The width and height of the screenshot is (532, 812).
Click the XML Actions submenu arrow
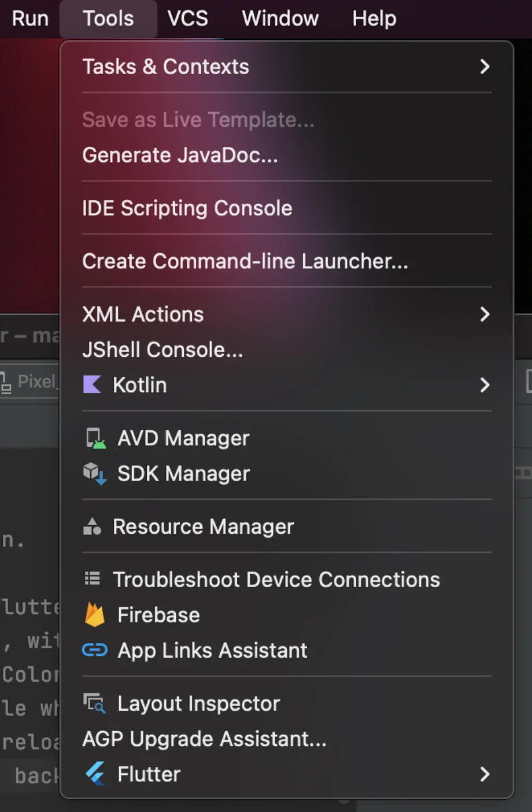pos(485,315)
